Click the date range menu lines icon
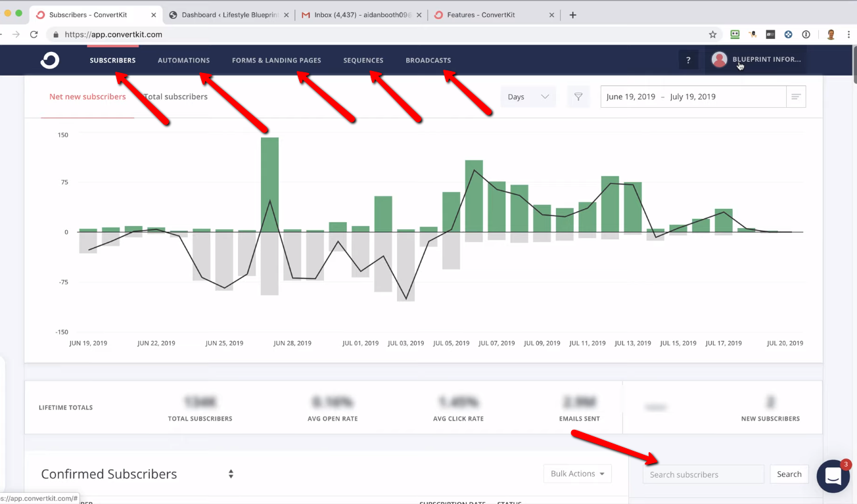This screenshot has width=857, height=504. coord(796,97)
